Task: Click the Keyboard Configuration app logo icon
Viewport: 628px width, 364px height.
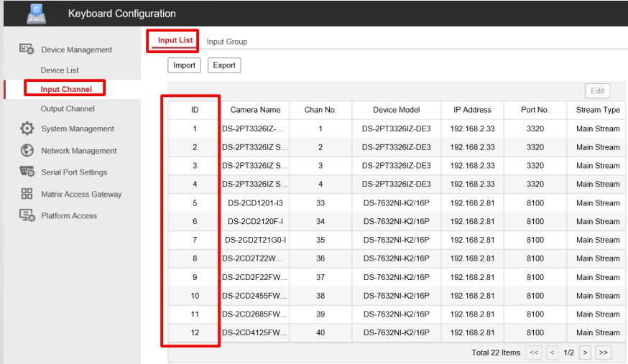Action: point(35,13)
